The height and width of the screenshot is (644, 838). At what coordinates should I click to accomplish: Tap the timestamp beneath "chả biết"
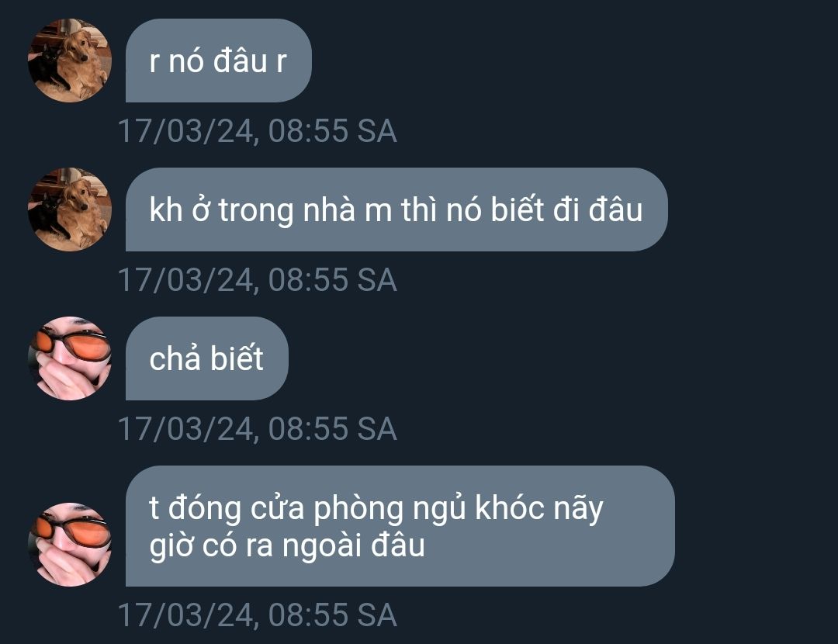[257, 428]
